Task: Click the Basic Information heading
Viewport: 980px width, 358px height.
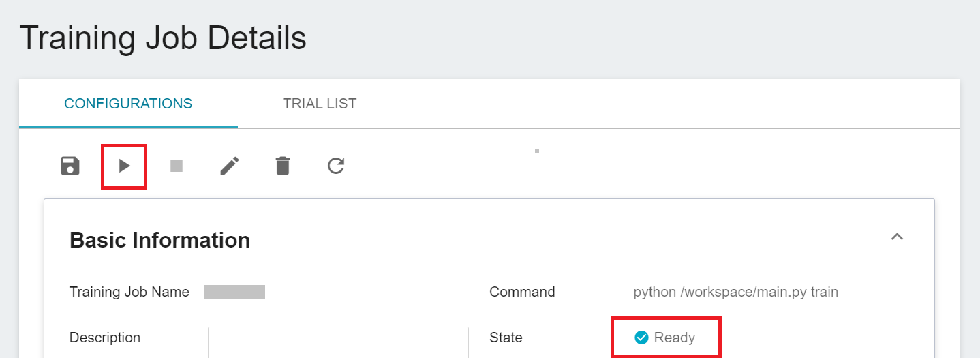Action: click(x=160, y=240)
